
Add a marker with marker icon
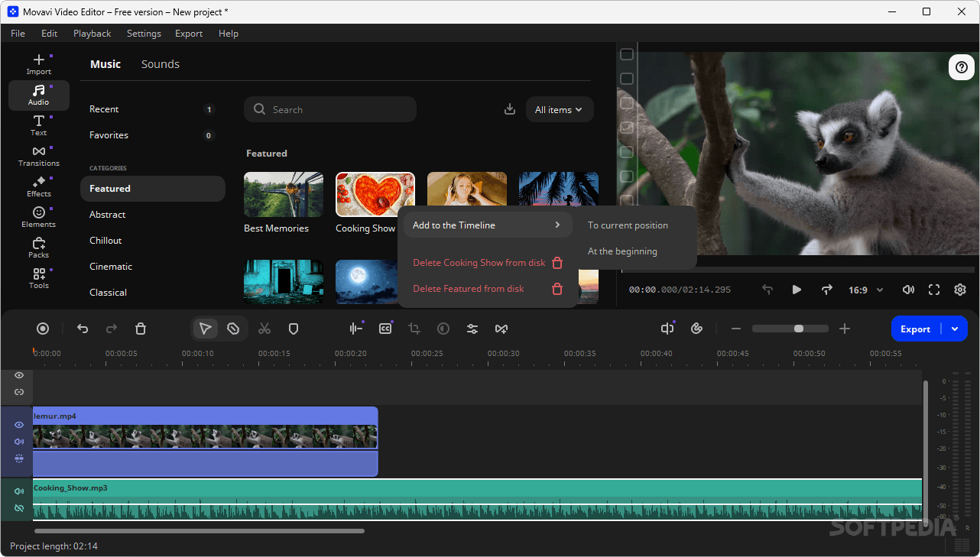click(293, 329)
